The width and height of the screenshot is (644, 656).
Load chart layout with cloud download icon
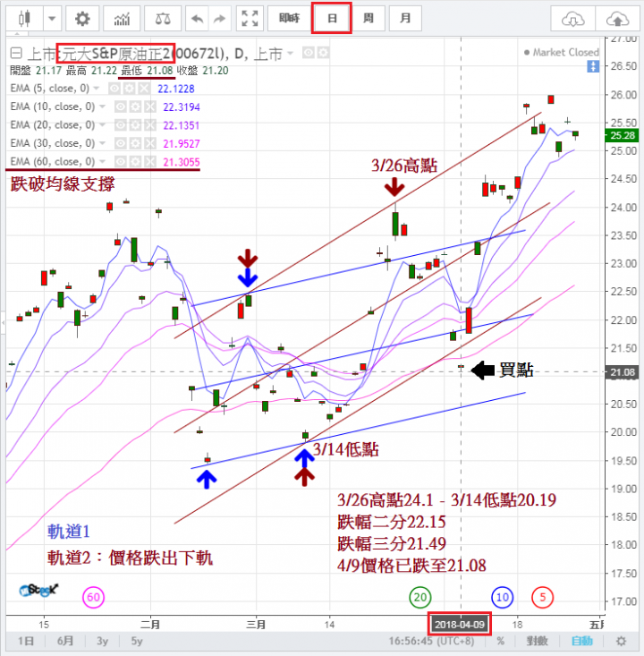572,19
